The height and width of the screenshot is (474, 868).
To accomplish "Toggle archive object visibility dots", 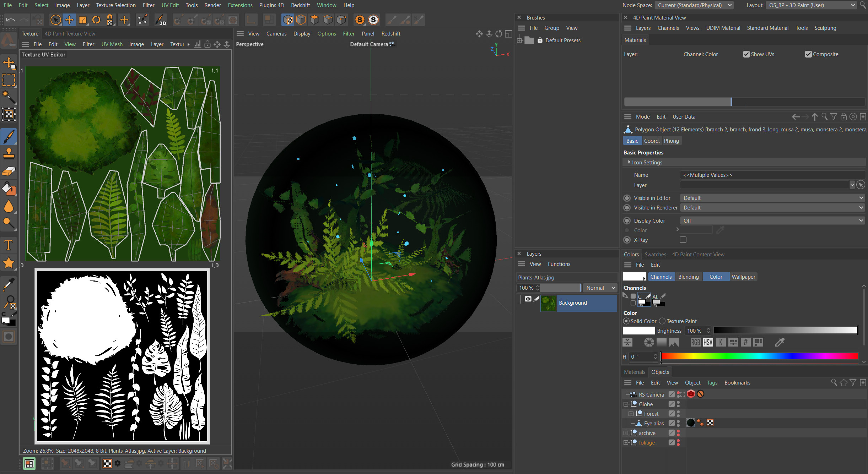I will pos(678,433).
